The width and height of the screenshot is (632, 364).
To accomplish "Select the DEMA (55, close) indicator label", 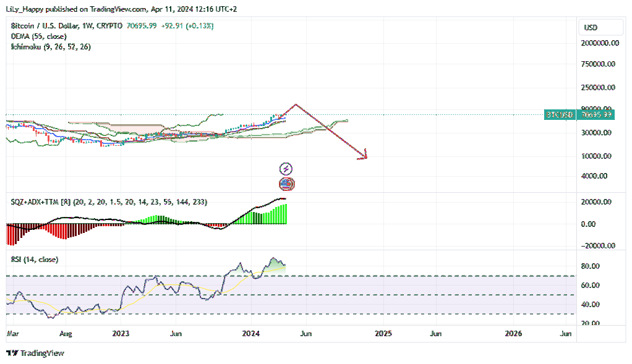I will 39,36.
